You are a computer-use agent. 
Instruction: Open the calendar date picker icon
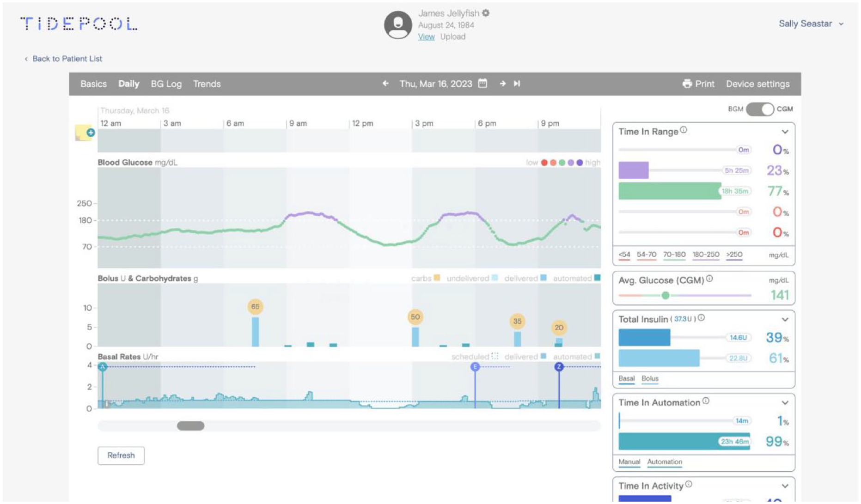tap(482, 84)
